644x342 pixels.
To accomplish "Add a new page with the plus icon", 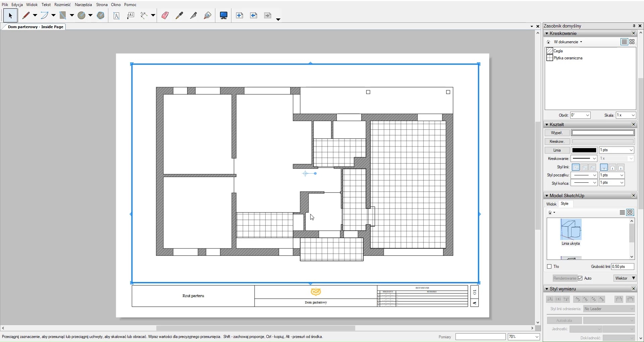I will (239, 15).
